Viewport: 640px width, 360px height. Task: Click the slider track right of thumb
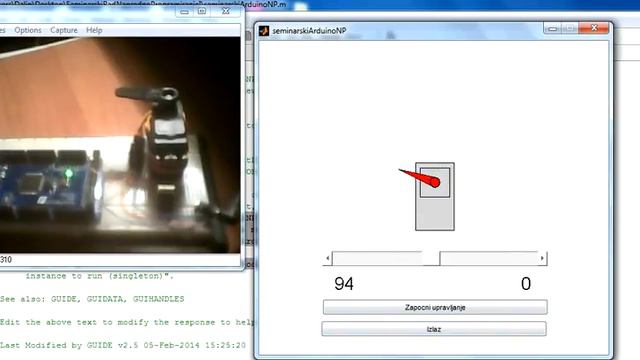tap(489, 258)
